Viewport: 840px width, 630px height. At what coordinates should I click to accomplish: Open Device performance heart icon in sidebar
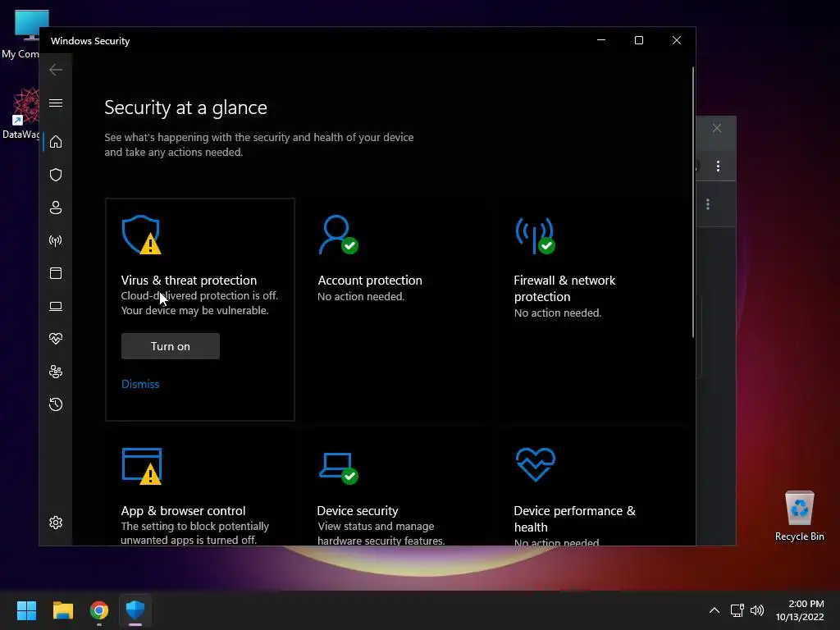[56, 339]
